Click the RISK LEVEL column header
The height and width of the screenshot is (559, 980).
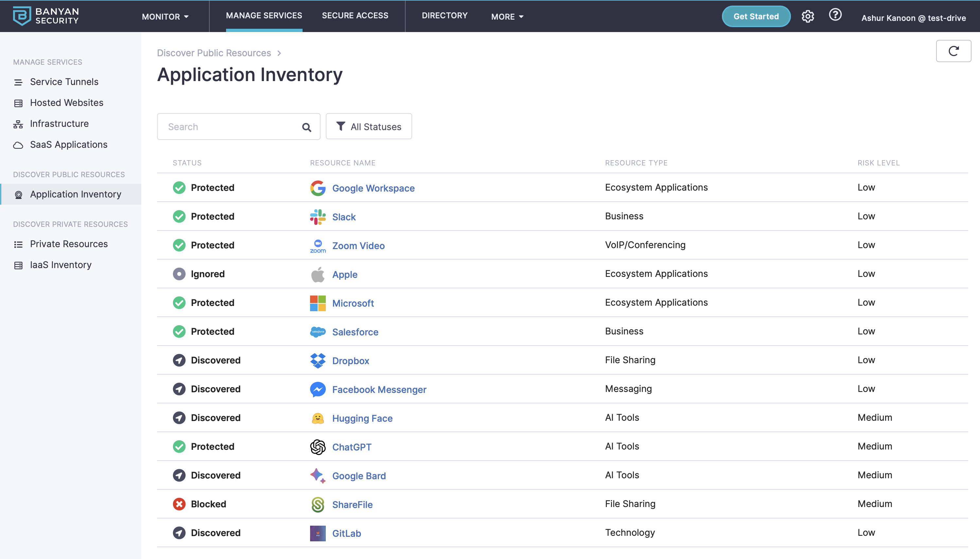click(x=879, y=163)
